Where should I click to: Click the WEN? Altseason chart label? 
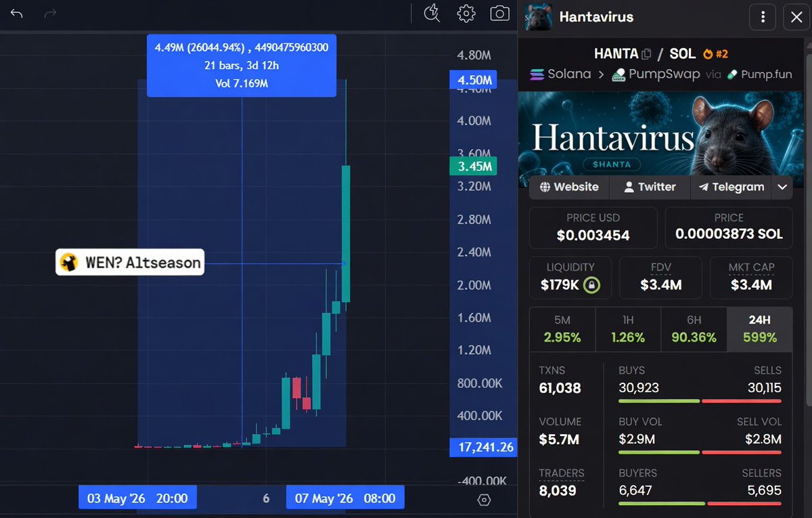(129, 262)
